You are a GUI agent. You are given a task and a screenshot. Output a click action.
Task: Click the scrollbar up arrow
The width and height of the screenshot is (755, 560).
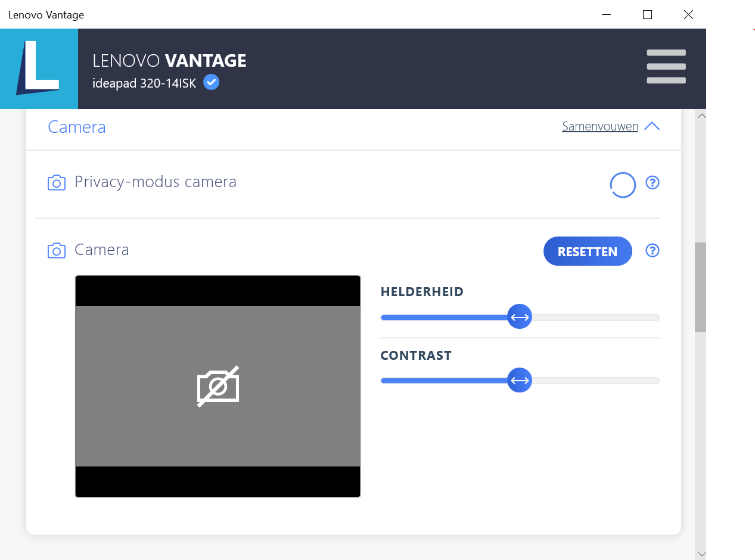(701, 116)
